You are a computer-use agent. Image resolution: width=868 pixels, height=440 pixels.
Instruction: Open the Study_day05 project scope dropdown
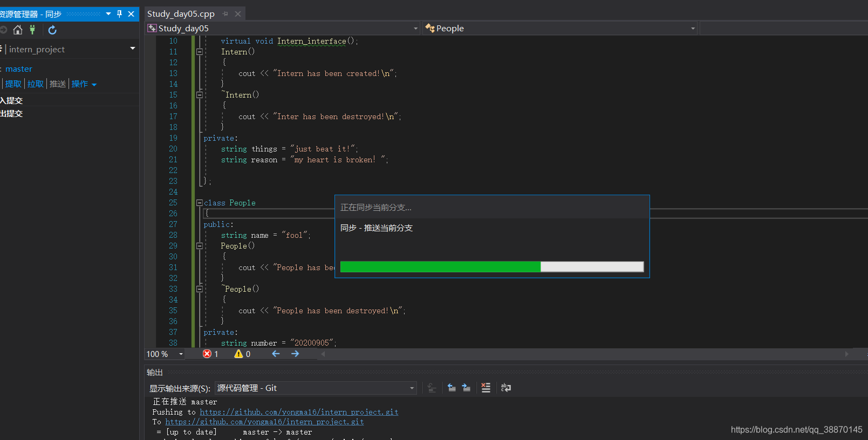click(x=415, y=28)
